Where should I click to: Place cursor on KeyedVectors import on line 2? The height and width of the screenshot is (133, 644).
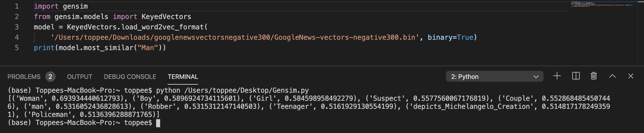[166, 17]
